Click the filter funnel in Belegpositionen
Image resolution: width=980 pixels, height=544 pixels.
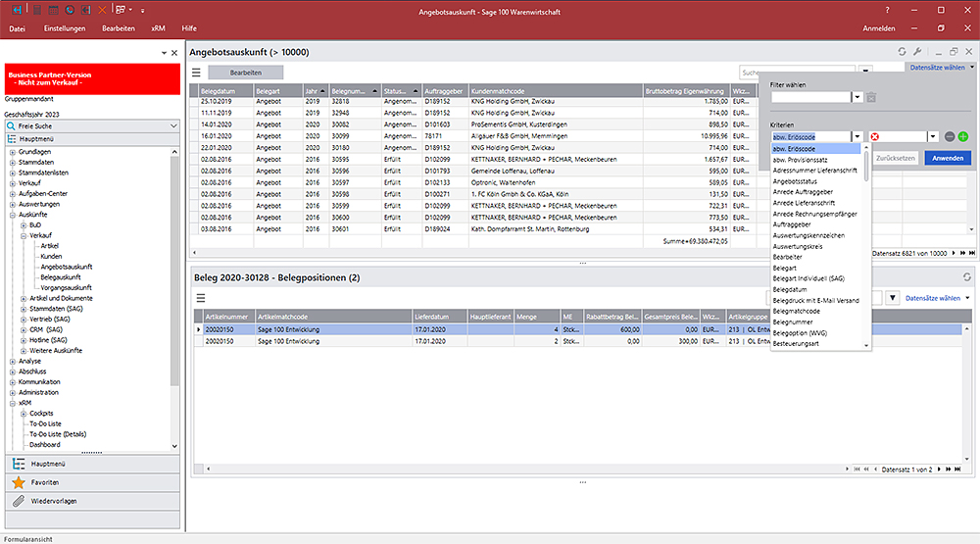coord(893,298)
